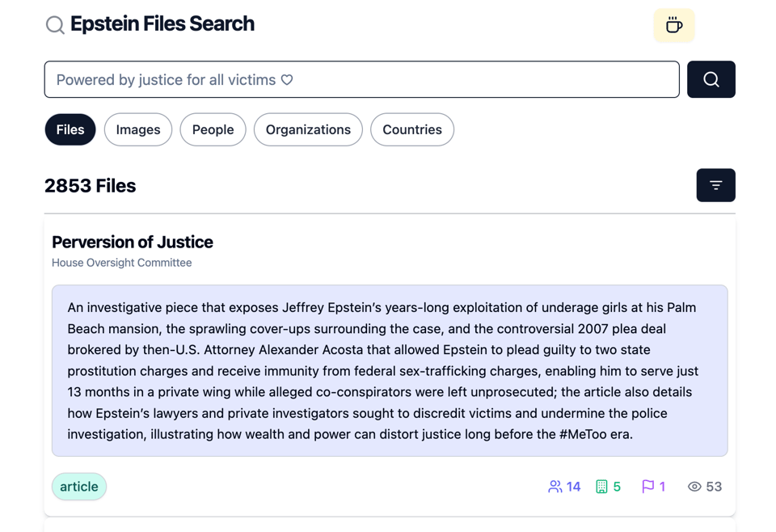Screen dimensions: 776x532
Task: Click the coffee cup donate button
Action: click(673, 26)
